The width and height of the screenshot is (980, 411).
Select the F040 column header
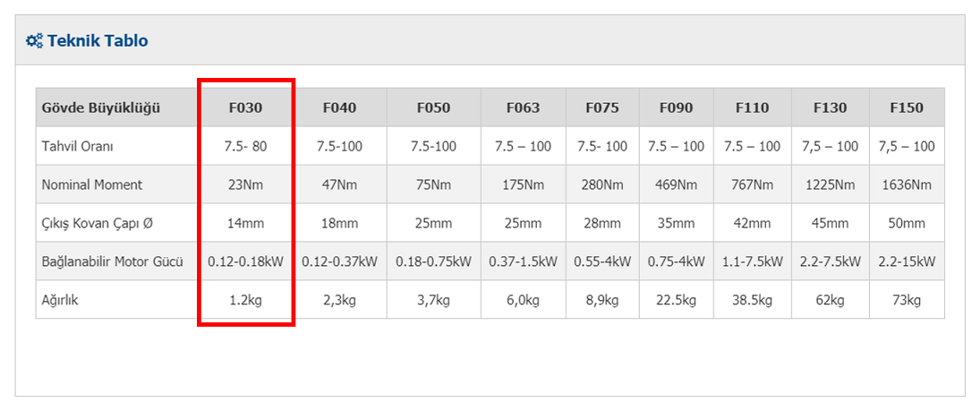[x=339, y=107]
